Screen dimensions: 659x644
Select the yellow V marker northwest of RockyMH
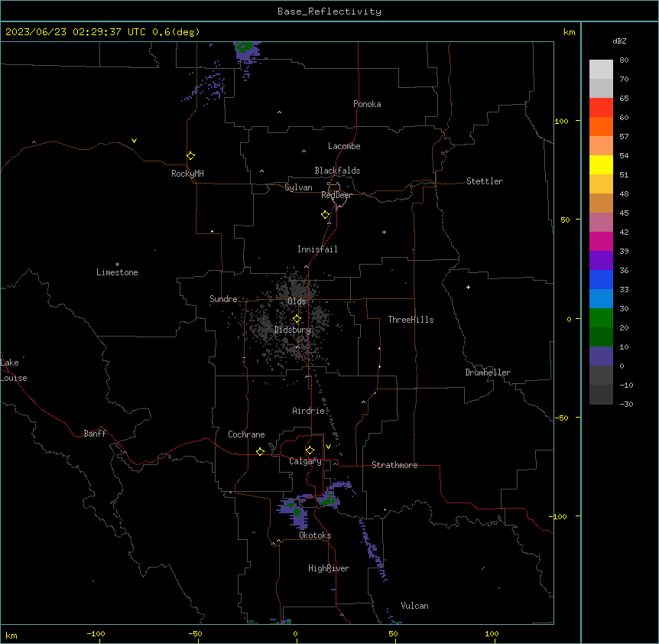pos(134,141)
